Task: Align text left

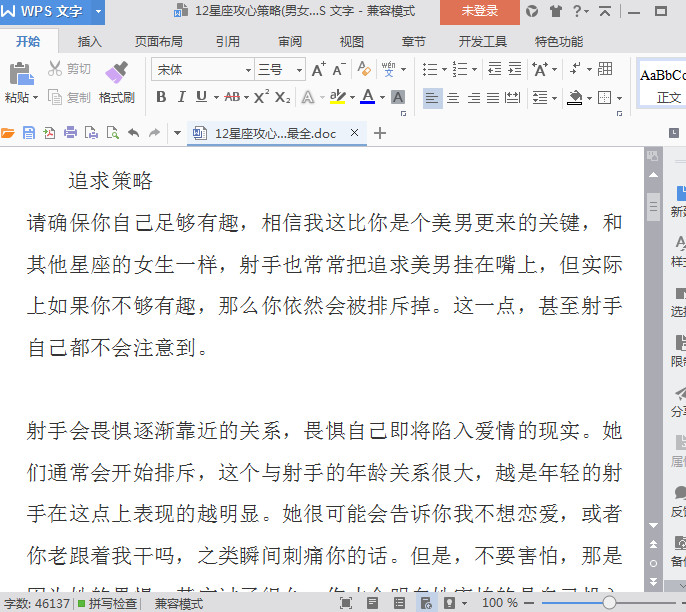Action: click(432, 98)
